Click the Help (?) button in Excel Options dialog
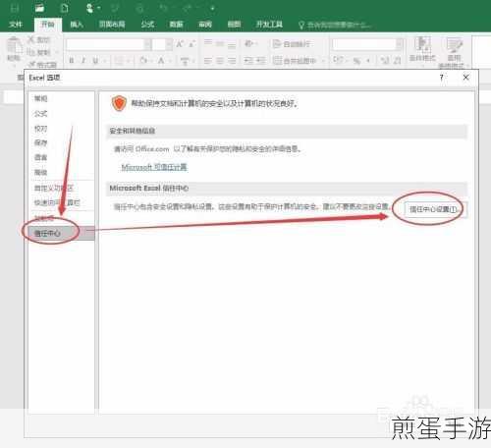This screenshot has width=491, height=448. point(441,78)
